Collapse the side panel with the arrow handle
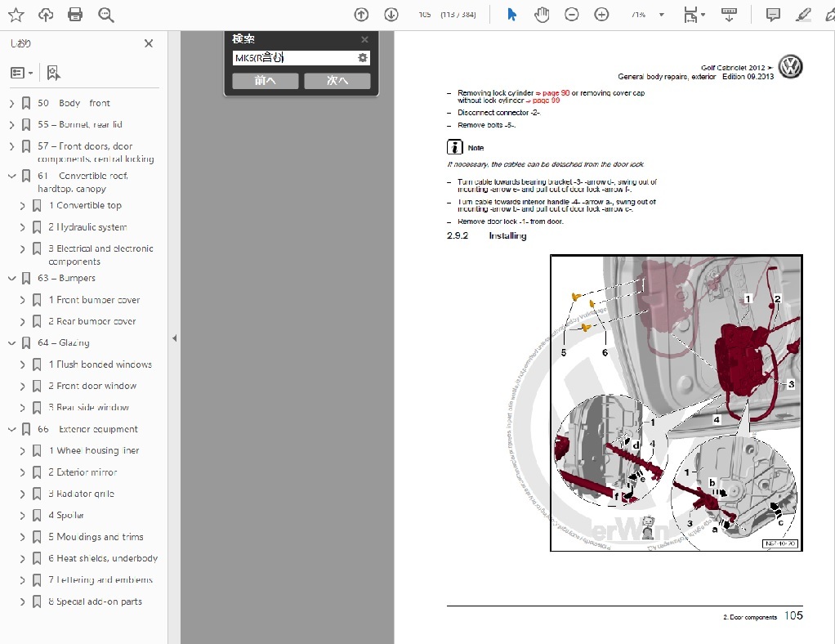835x644 pixels. pyautogui.click(x=174, y=338)
